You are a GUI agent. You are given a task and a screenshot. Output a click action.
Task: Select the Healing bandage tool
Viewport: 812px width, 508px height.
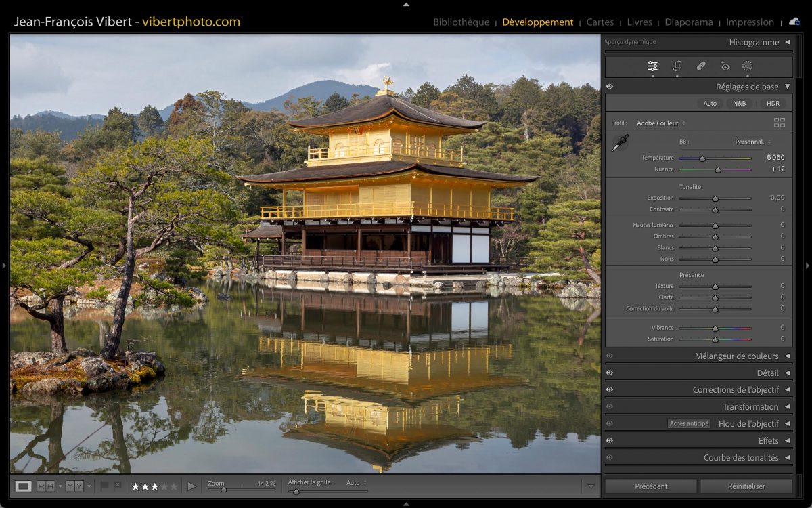tap(701, 66)
